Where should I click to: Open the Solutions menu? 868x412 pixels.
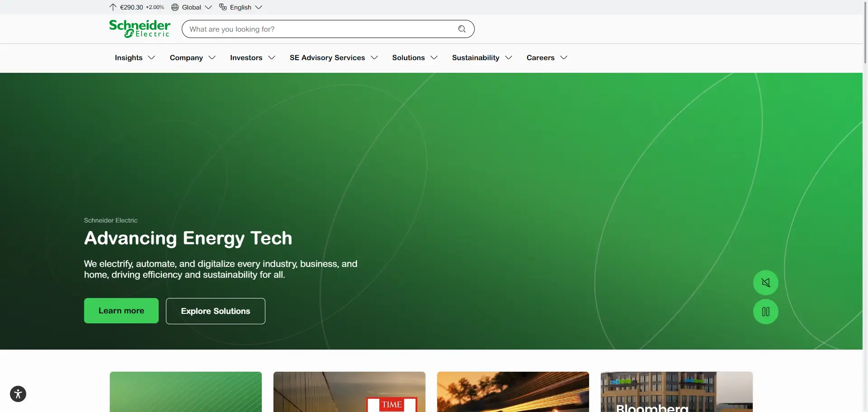click(408, 58)
